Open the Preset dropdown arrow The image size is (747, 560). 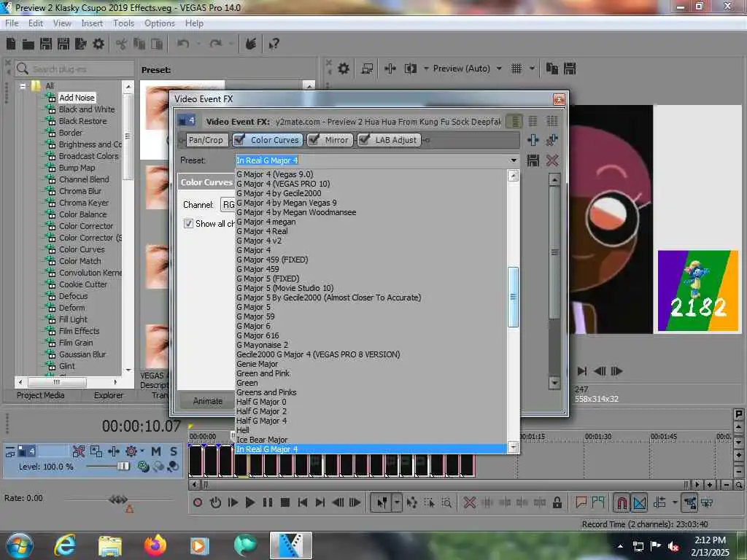coord(514,160)
